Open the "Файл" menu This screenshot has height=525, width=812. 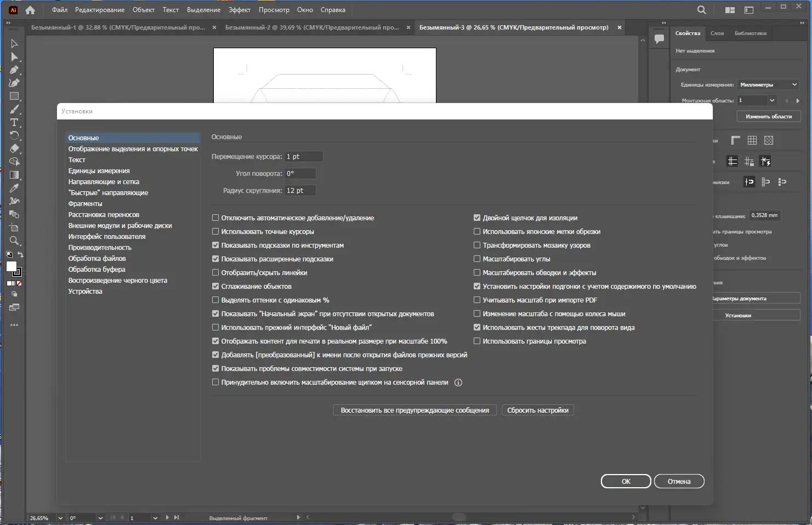[60, 10]
